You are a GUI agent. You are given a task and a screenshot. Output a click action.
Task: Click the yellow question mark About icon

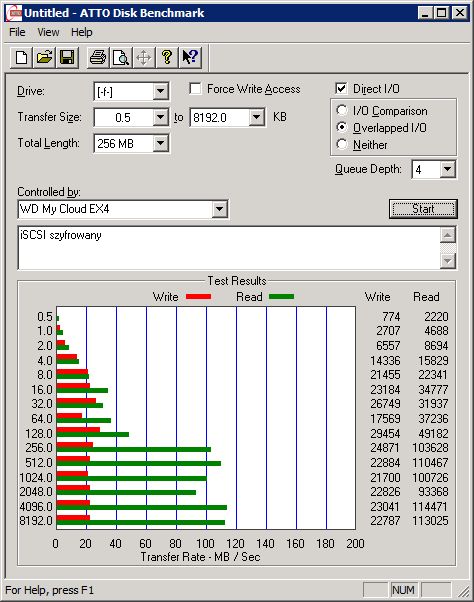click(167, 58)
